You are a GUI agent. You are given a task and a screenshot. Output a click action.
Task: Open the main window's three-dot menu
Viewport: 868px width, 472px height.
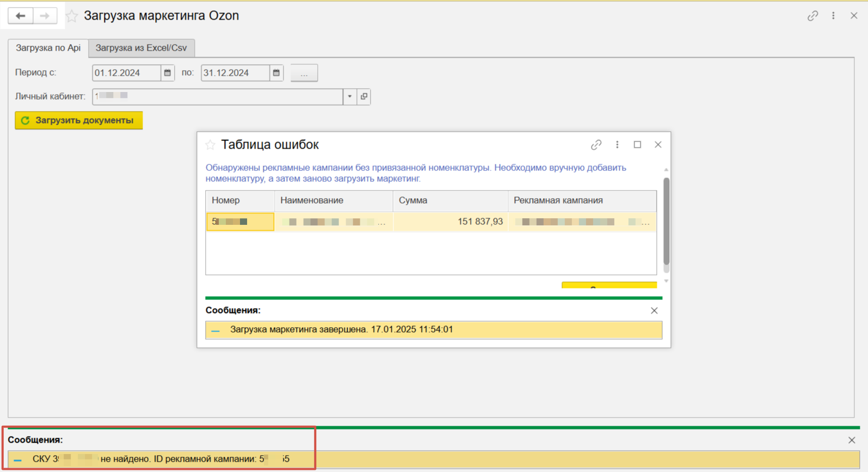pyautogui.click(x=833, y=16)
